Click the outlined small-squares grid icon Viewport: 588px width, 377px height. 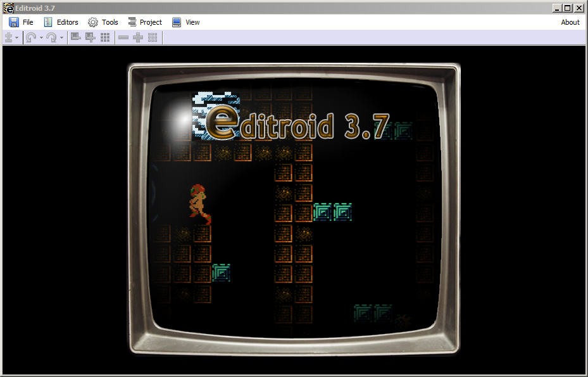tap(153, 37)
